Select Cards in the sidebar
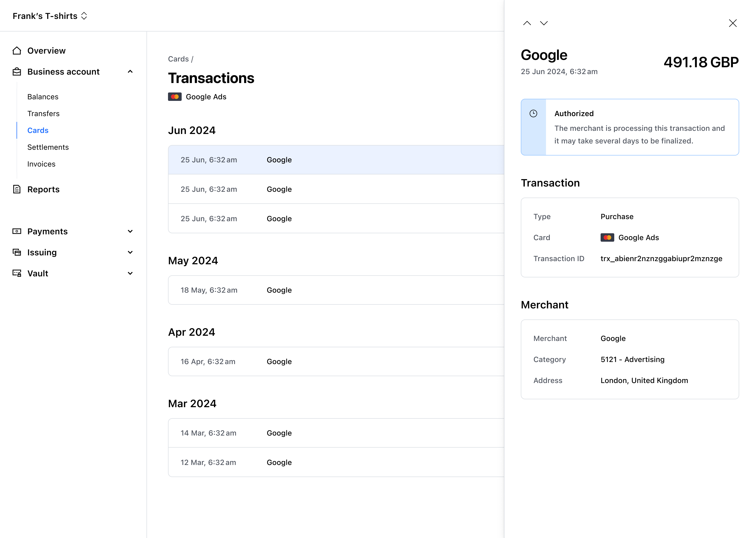This screenshot has height=538, width=756. [38, 131]
